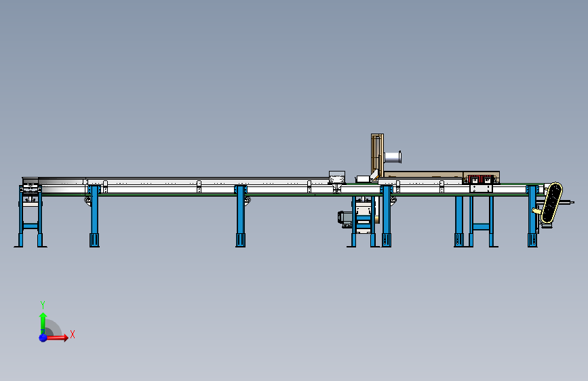
Task: Click the gray quarter-circle plane of the triad
Action: (52, 329)
